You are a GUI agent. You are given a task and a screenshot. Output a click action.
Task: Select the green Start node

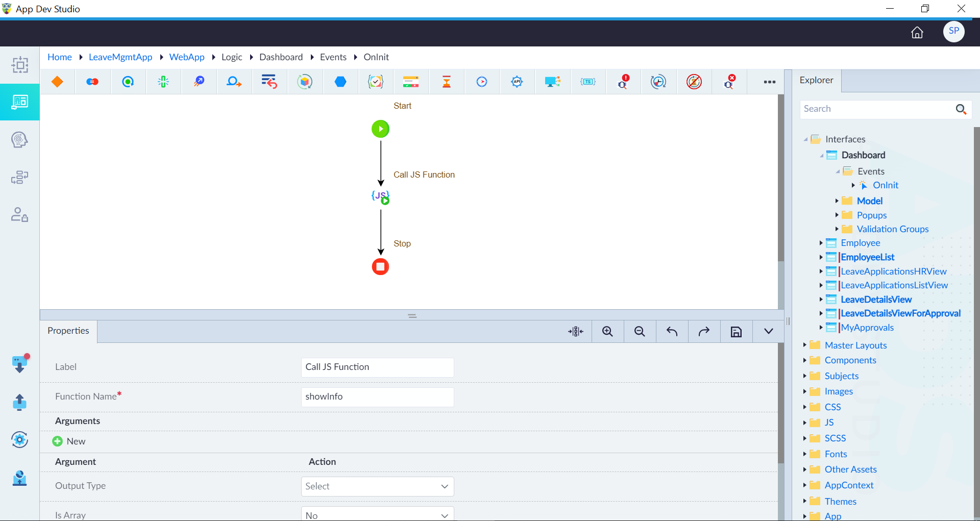point(380,129)
